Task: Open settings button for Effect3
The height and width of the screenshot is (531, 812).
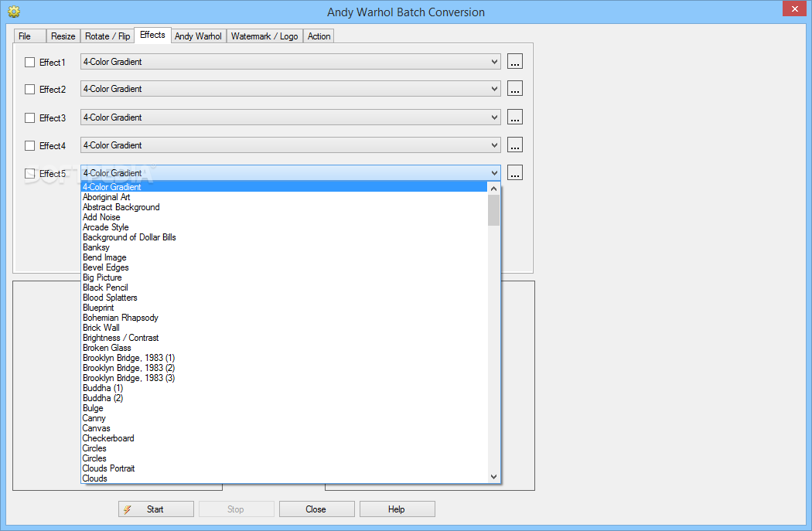Action: (515, 117)
